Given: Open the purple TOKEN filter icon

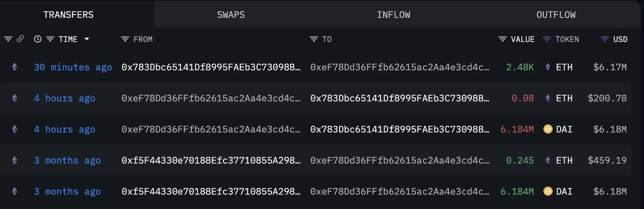Looking at the screenshot, I should 547,39.
